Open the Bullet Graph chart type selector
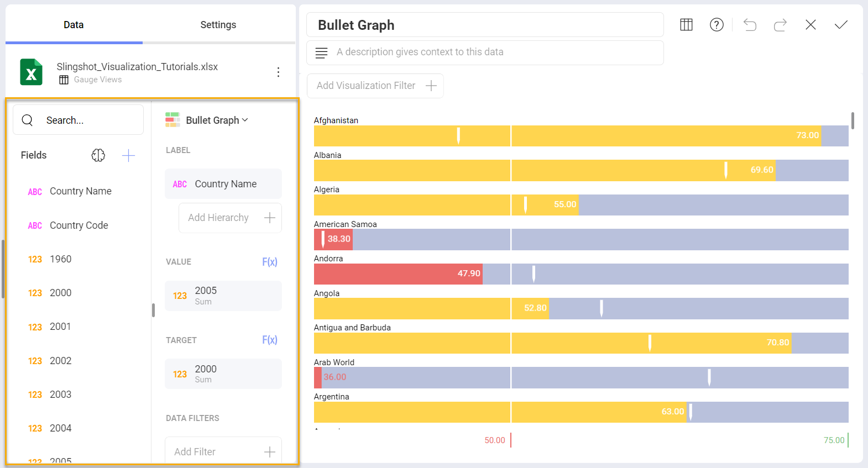 tap(216, 120)
